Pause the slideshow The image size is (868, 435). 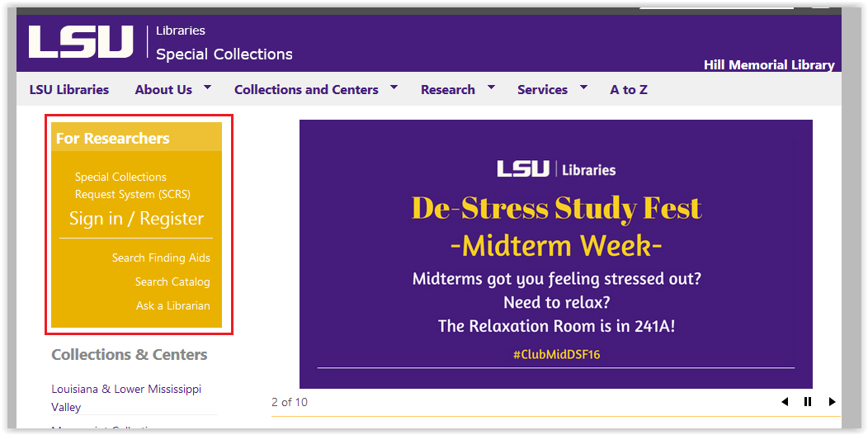tap(808, 402)
